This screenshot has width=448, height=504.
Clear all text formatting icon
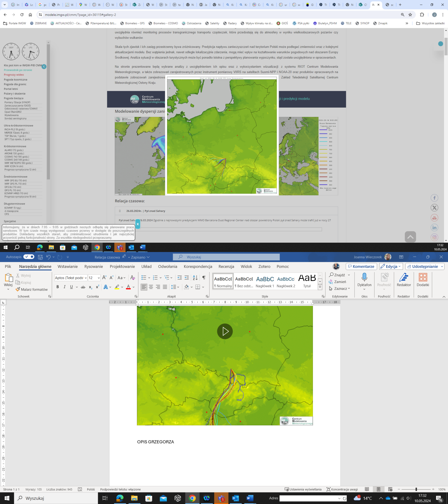(x=132, y=278)
